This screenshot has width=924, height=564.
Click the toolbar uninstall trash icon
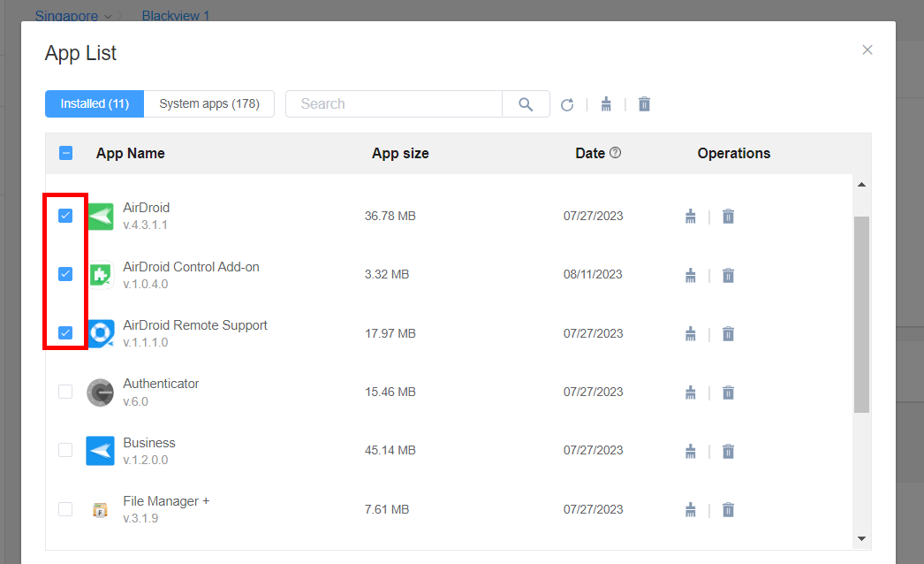(x=644, y=104)
